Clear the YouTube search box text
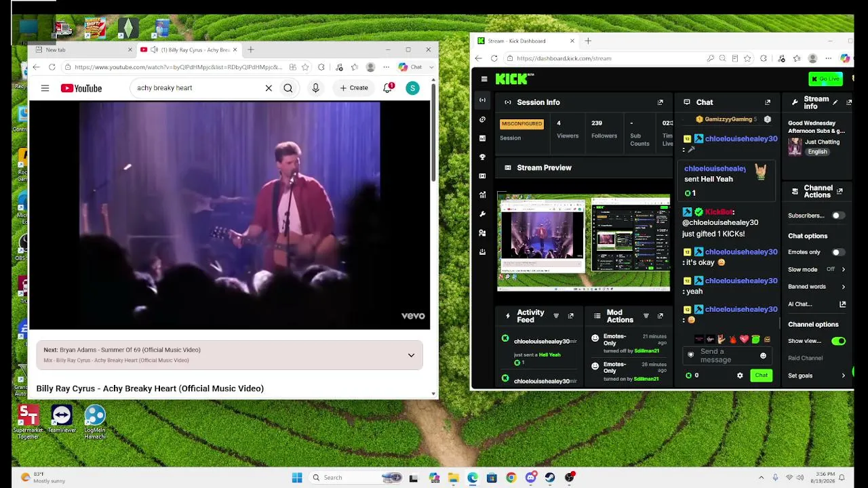Viewport: 868px width, 488px height. pyautogui.click(x=269, y=88)
